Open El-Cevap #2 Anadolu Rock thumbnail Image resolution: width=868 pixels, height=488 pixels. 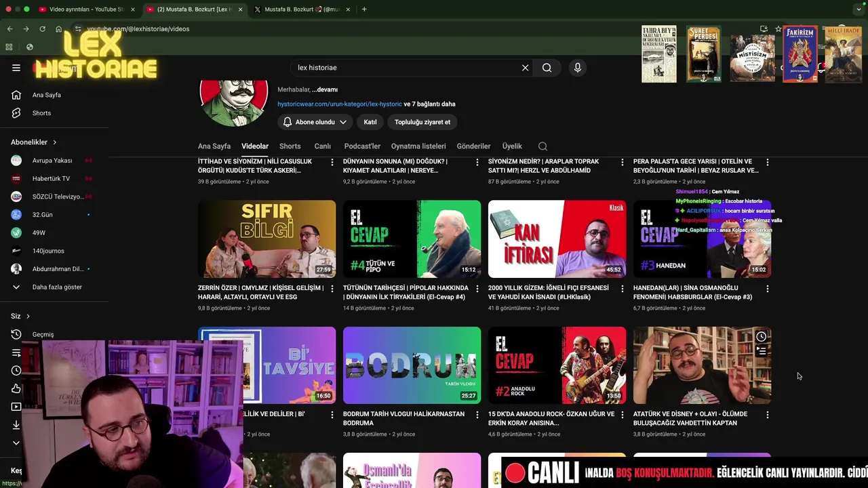(x=557, y=365)
